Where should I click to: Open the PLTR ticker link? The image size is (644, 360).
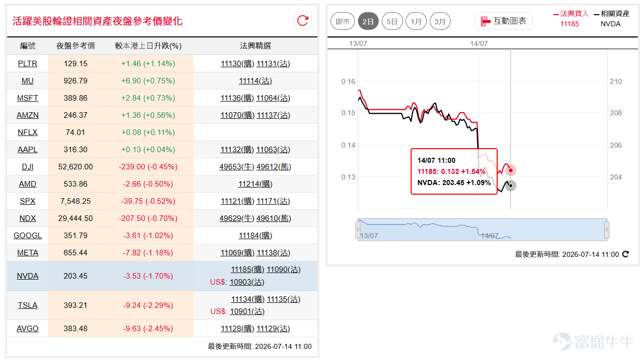[x=27, y=64]
